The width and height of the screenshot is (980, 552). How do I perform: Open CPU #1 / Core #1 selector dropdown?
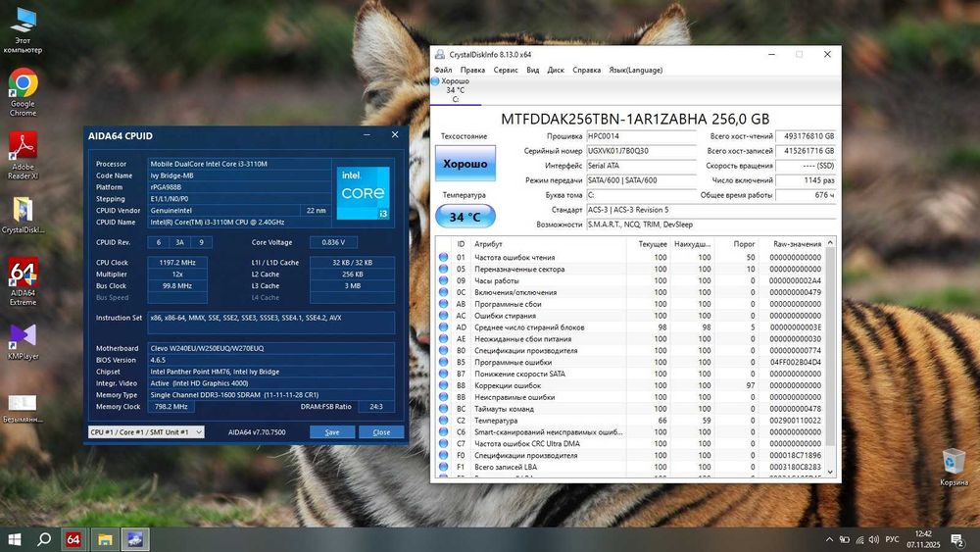(x=146, y=432)
